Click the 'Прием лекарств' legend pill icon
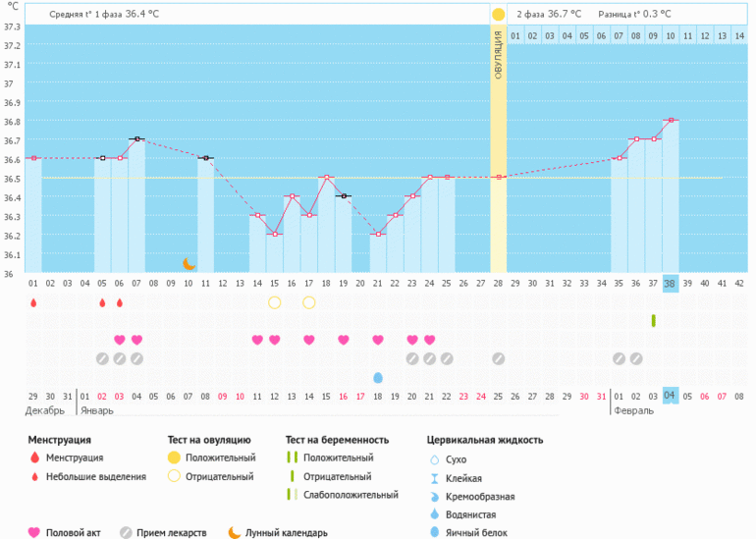Screen dimensions: 756x539 pos(126,532)
